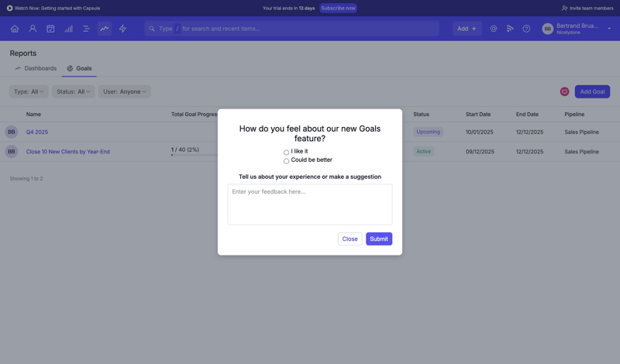Open the Sales Pipeline bars icon
The image size is (620, 364).
coord(68,29)
